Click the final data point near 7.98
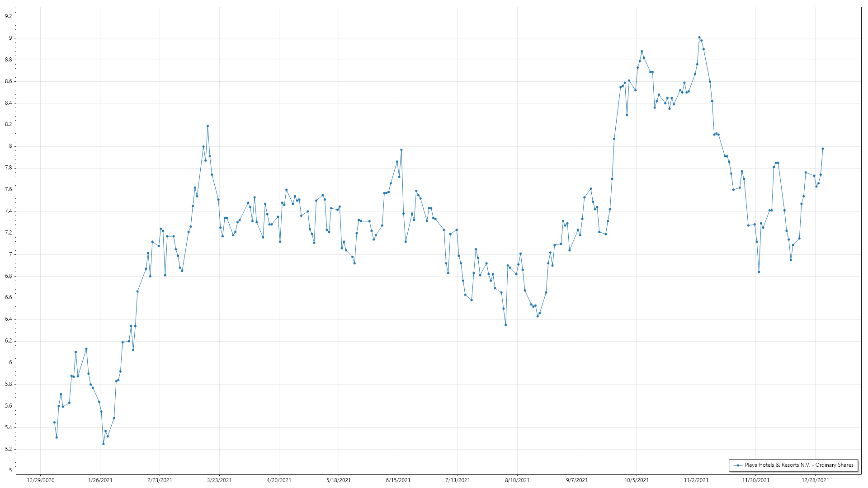The image size is (868, 488). 823,149
